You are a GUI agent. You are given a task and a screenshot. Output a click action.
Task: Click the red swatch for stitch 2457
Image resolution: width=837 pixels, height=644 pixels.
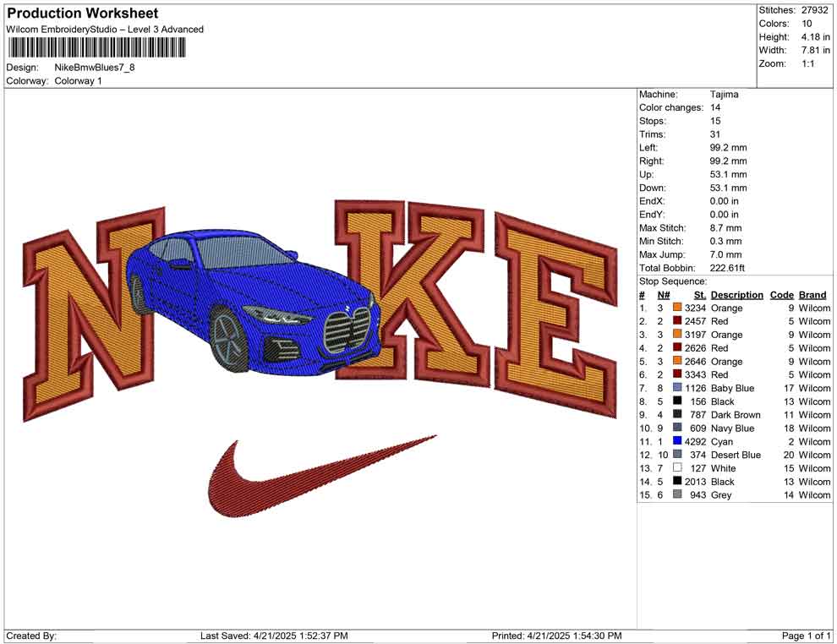pos(677,320)
